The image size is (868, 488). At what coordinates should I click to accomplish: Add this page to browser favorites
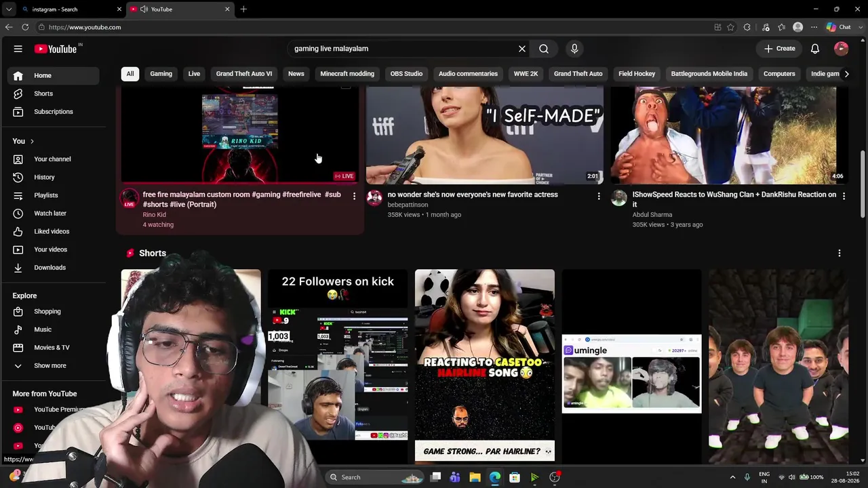coord(730,27)
